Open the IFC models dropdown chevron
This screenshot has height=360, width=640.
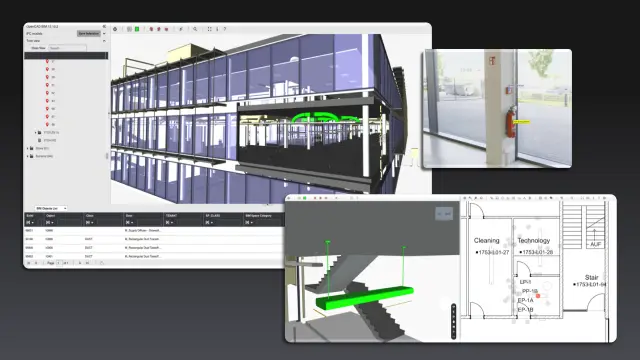coord(104,33)
